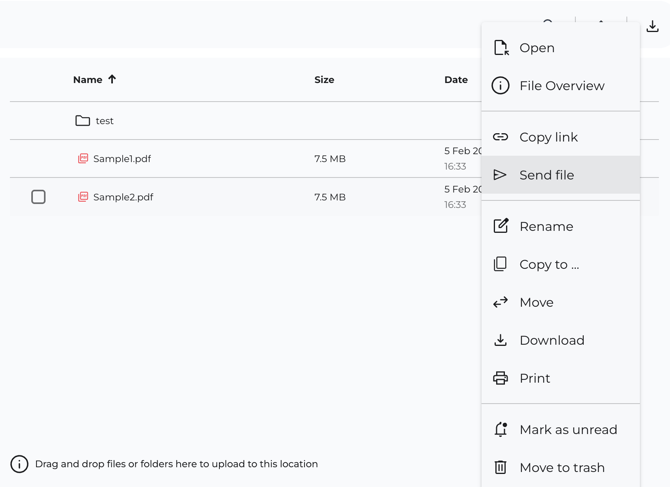Viewport: 670px width, 487px height.
Task: Click the Copy link chain icon
Action: tap(500, 137)
